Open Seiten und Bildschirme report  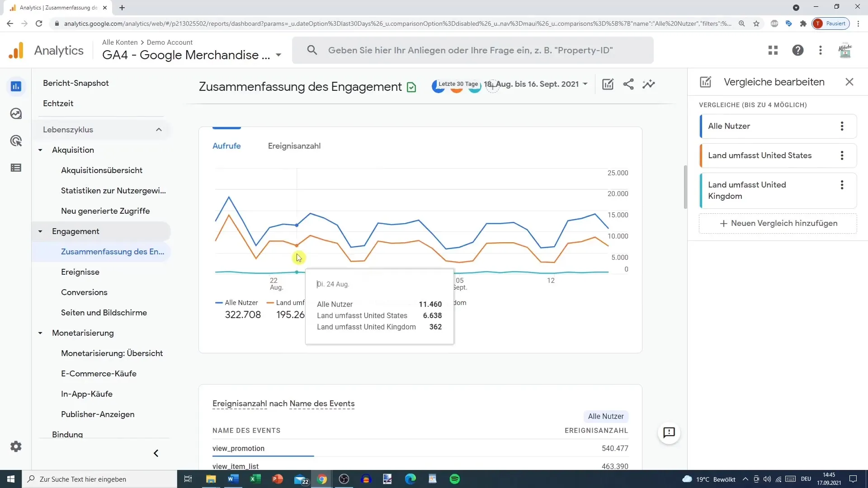point(104,313)
